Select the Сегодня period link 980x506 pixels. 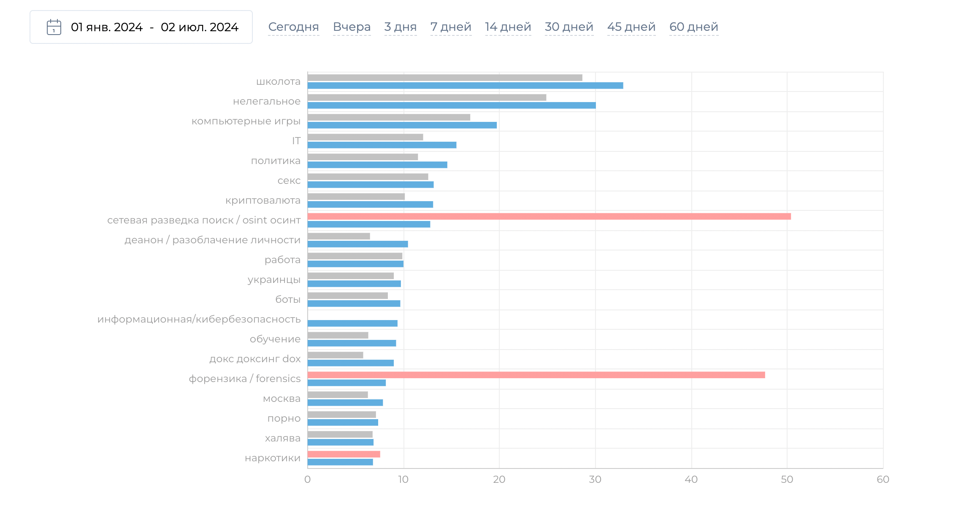click(294, 27)
